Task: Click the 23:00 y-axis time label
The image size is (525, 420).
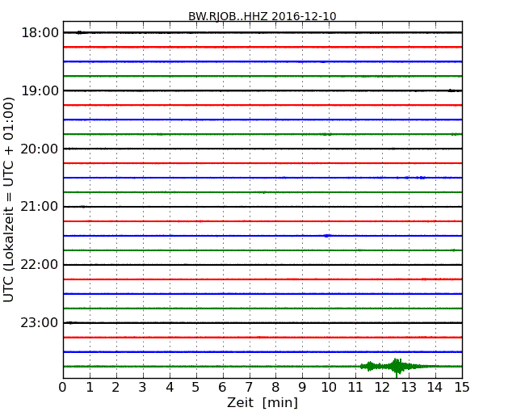Action: (x=40, y=323)
